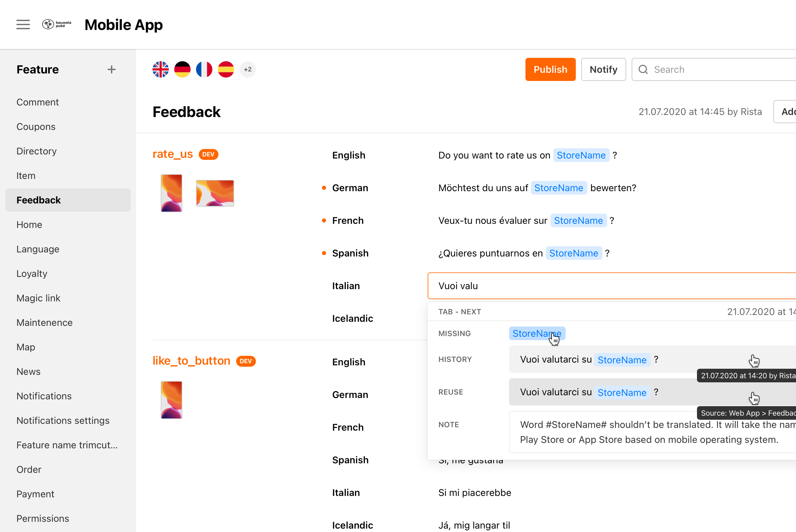Select the History suggestion Vuoi valutarci su
Image resolution: width=796 pixels, height=532 pixels.
(652, 359)
